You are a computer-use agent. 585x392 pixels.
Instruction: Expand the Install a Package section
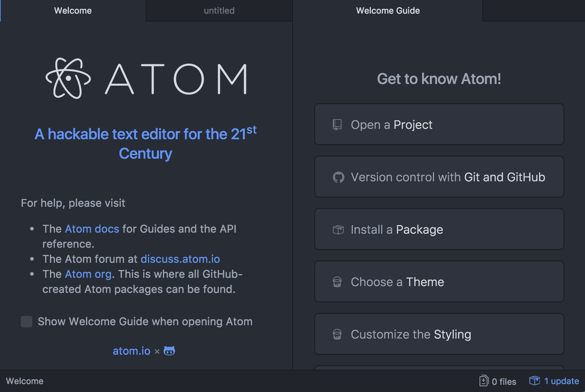tap(439, 229)
